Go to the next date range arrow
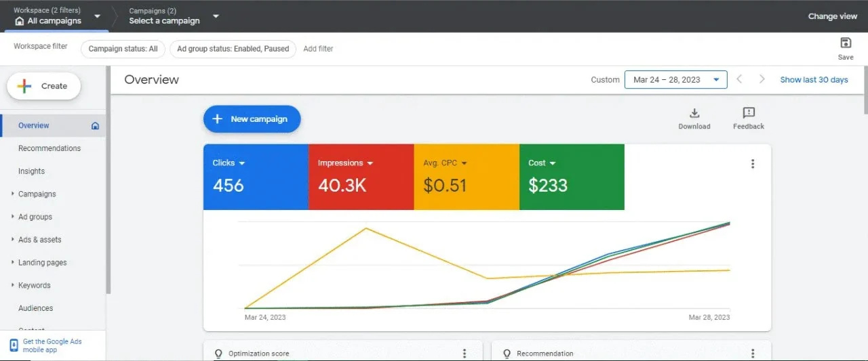868x361 pixels. tap(762, 79)
